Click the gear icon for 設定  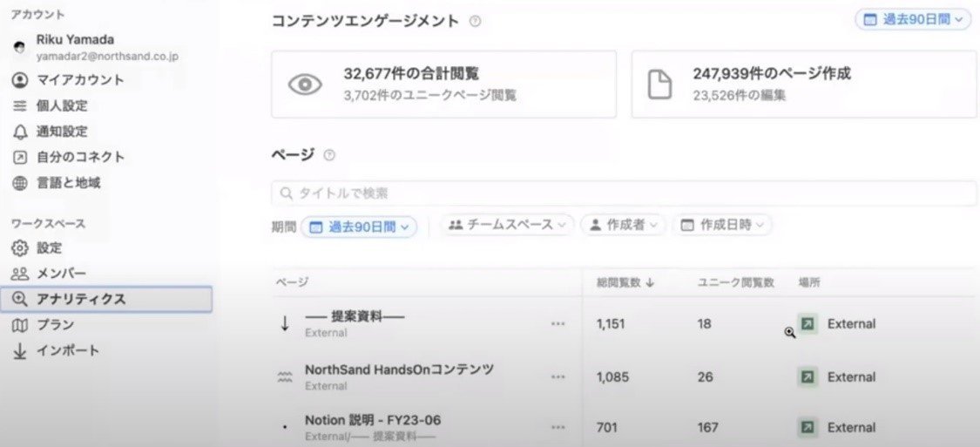click(20, 248)
